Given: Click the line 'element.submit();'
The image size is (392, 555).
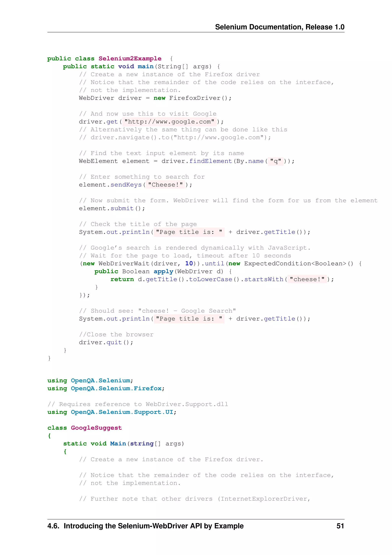Looking at the screenshot, I should (112, 208).
